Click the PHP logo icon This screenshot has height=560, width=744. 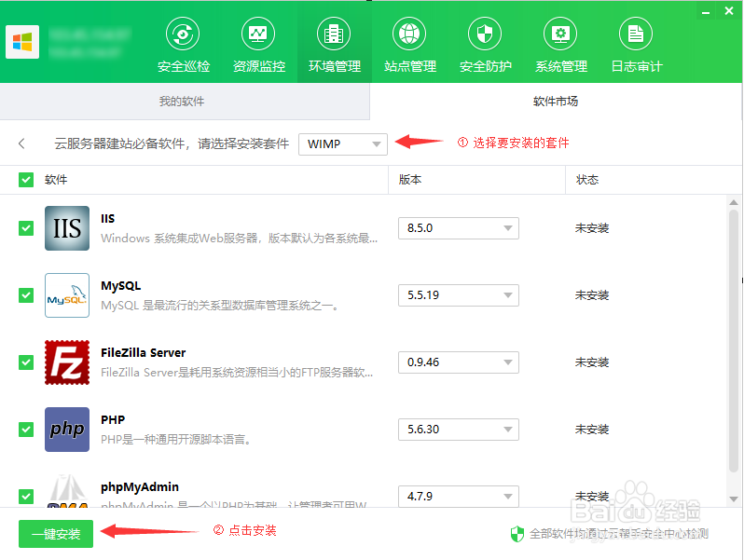pos(67,430)
